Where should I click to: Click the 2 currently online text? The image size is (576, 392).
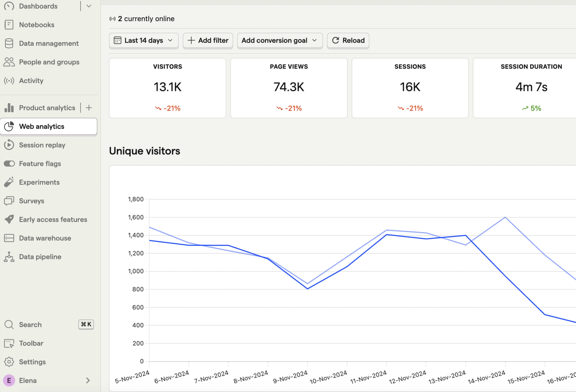pyautogui.click(x=146, y=19)
